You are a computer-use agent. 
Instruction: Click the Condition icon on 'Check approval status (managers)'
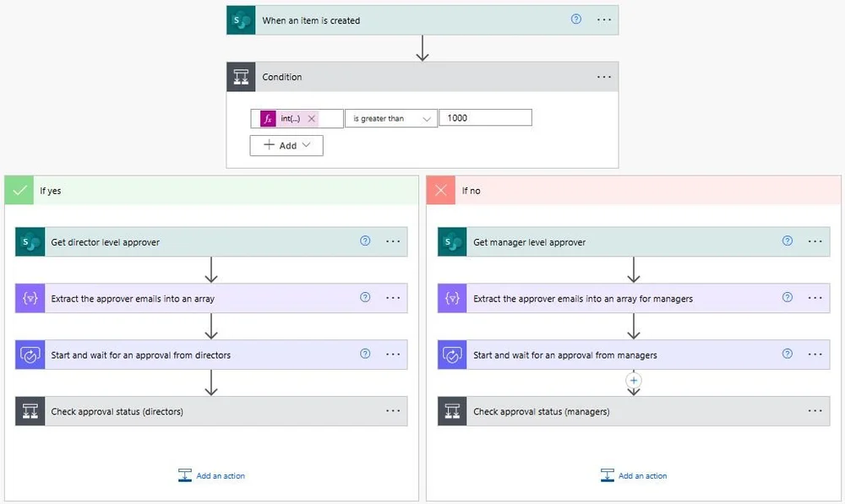pyautogui.click(x=451, y=411)
